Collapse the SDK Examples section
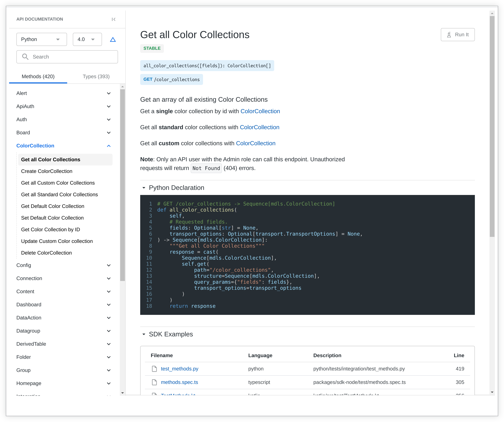The height and width of the screenshot is (422, 504). tap(144, 334)
